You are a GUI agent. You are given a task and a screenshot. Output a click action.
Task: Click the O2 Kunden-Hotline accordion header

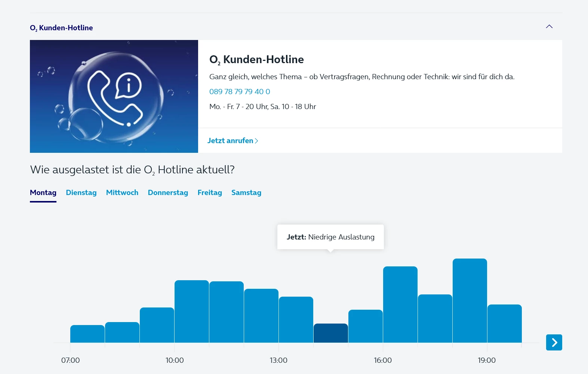click(x=296, y=27)
